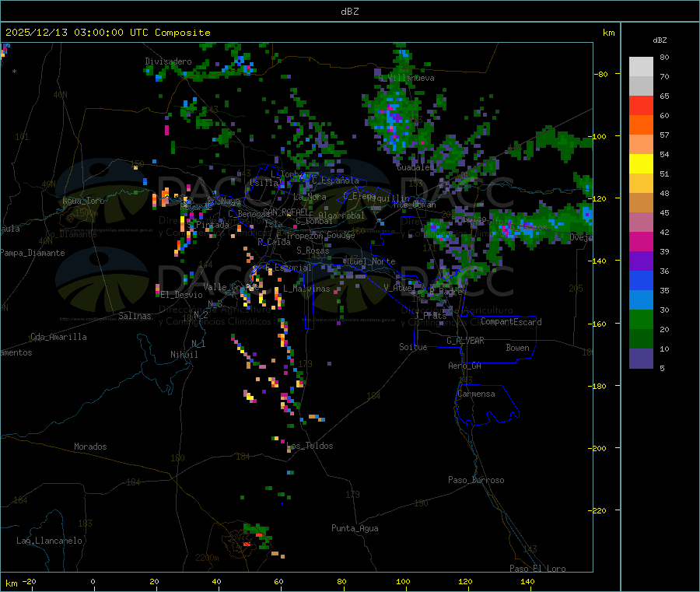Click the Paso_Barroso location label
700x592 pixels.
pos(476,481)
